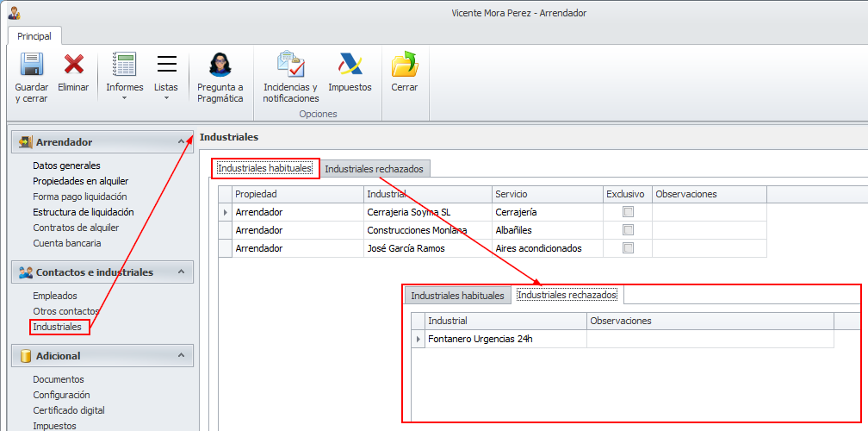This screenshot has width=868, height=431.
Task: Sort by Servicio column header
Action: coord(547,194)
